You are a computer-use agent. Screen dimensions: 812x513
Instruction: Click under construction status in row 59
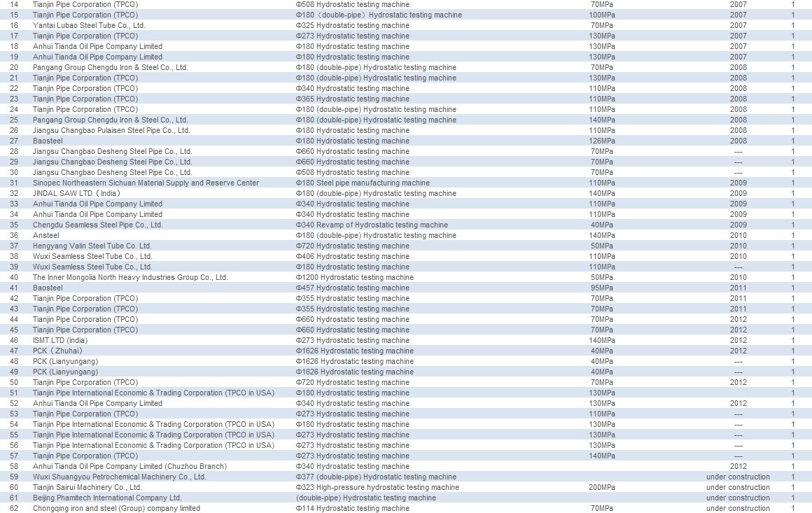pyautogui.click(x=738, y=477)
